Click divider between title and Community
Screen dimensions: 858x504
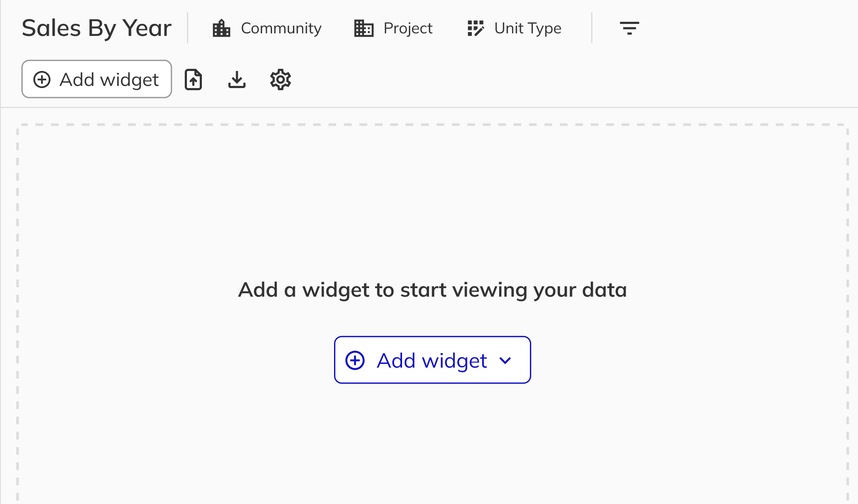pos(188,28)
